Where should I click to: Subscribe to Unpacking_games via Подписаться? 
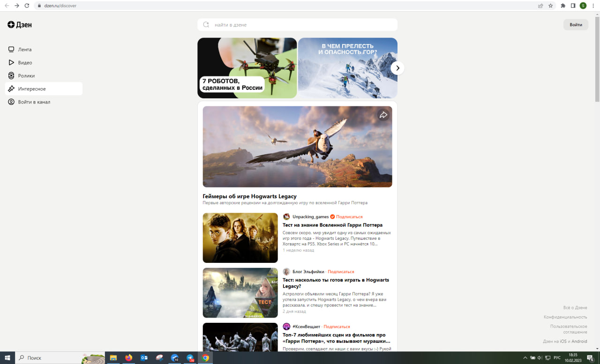point(349,216)
